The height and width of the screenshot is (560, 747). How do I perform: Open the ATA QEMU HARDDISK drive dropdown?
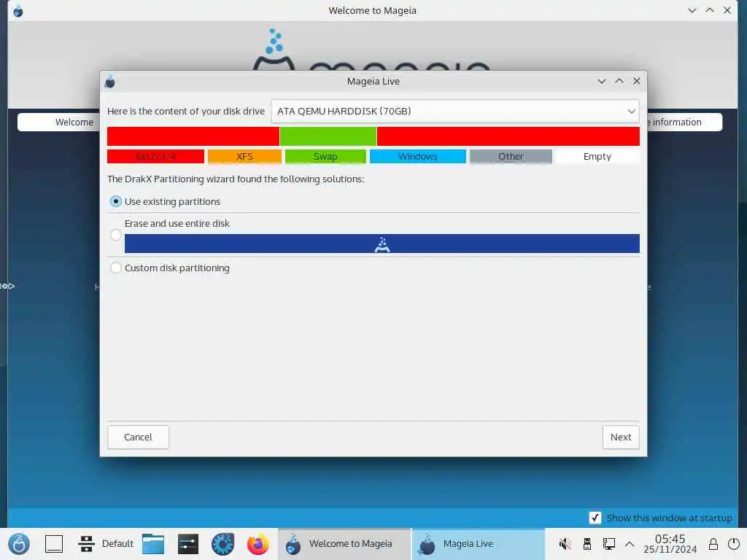click(x=454, y=112)
